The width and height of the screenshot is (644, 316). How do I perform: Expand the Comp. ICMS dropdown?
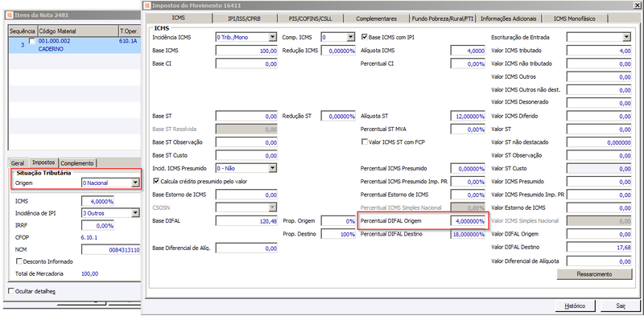tap(350, 37)
